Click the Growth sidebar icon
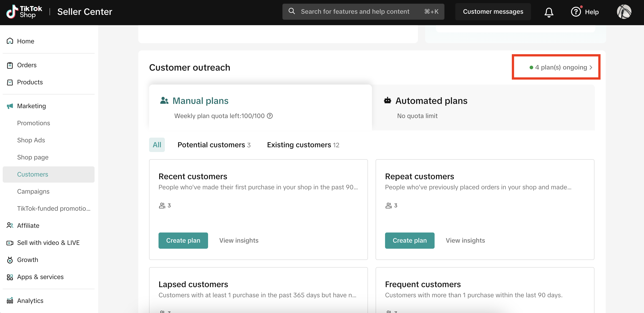This screenshot has width=644, height=313. (x=10, y=260)
